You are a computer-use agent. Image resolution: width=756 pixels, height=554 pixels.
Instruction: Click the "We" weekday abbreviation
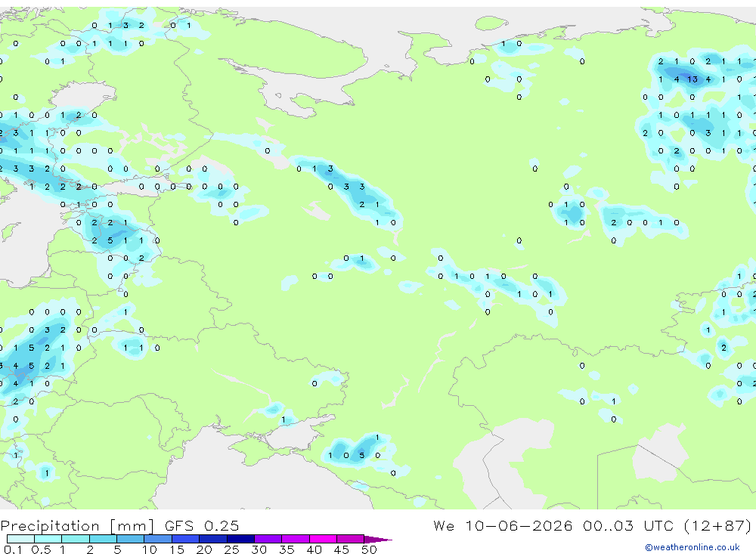[444, 525]
